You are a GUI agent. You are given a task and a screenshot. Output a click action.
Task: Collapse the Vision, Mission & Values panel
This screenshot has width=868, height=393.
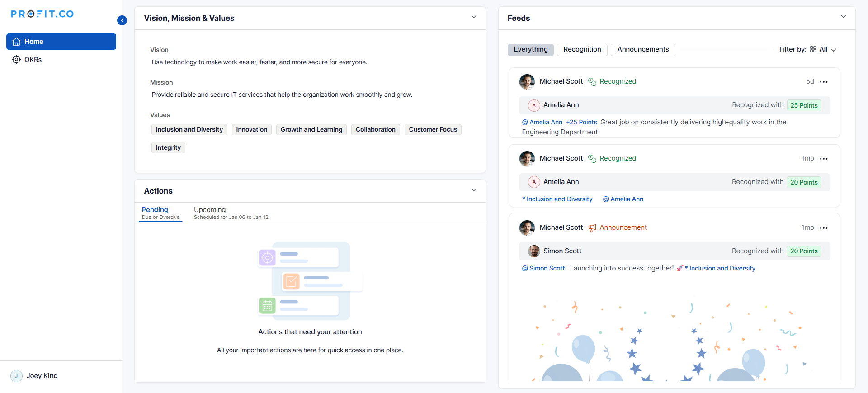pyautogui.click(x=474, y=17)
